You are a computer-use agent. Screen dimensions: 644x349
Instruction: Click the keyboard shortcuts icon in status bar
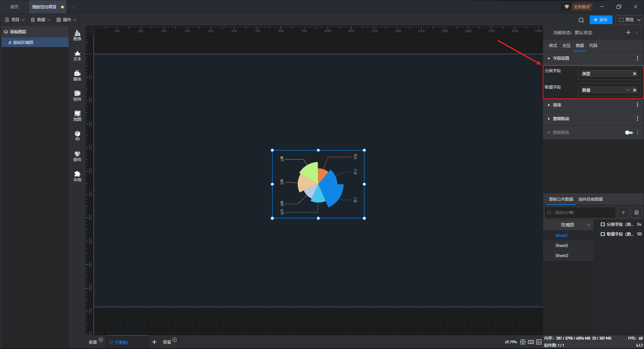(531, 342)
